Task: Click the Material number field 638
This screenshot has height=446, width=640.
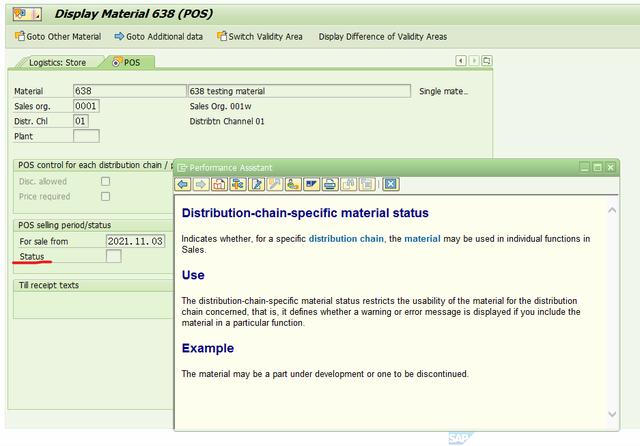Action: pos(129,91)
